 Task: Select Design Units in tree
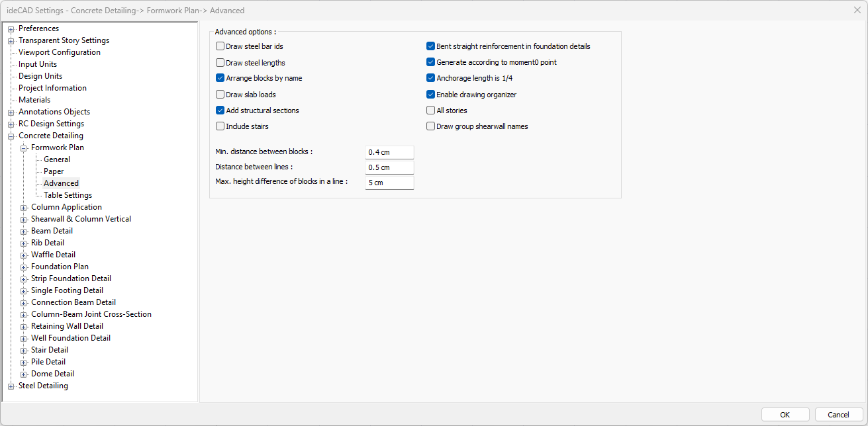(40, 76)
